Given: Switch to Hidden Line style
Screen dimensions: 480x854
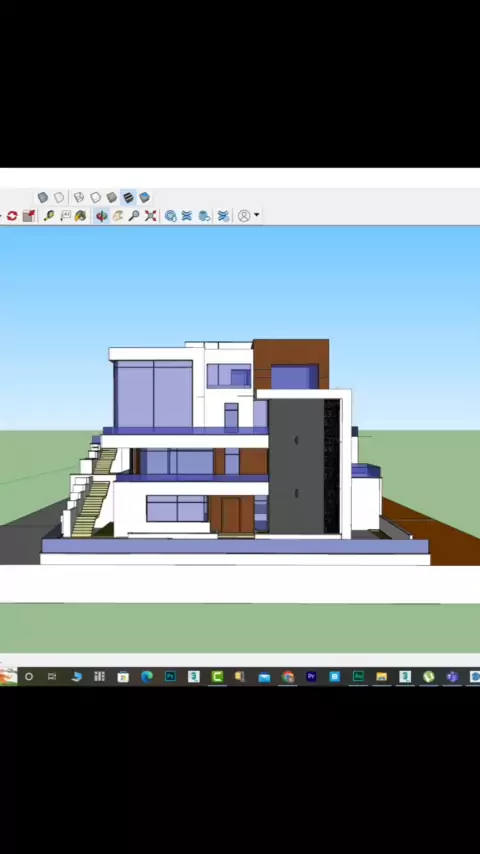Looking at the screenshot, I should [x=95, y=197].
